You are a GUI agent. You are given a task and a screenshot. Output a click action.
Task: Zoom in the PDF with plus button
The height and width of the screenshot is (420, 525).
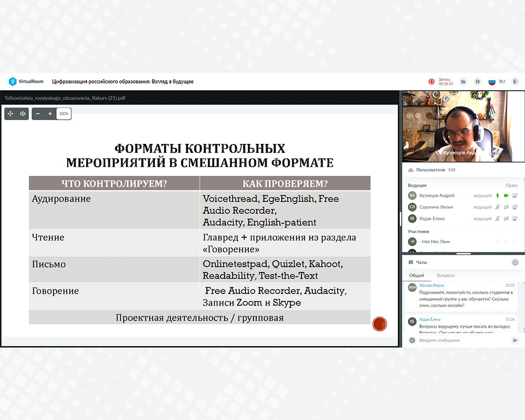pos(50,113)
